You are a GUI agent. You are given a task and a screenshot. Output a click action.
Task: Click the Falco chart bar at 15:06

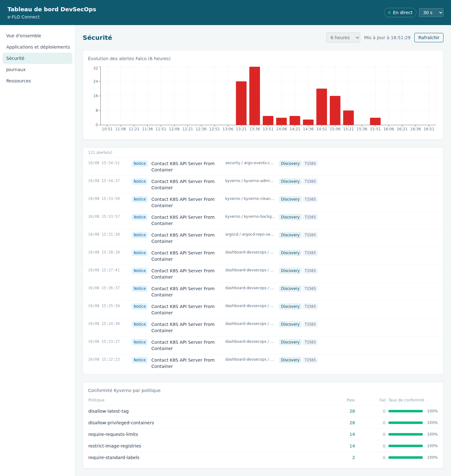pos(335,110)
